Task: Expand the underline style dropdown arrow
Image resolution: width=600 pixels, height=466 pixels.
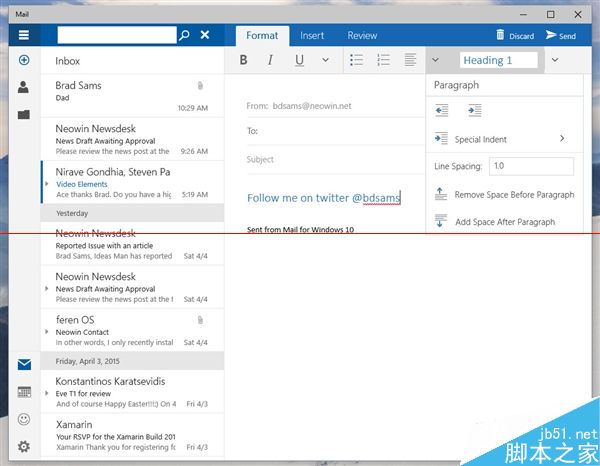Action: (x=325, y=60)
